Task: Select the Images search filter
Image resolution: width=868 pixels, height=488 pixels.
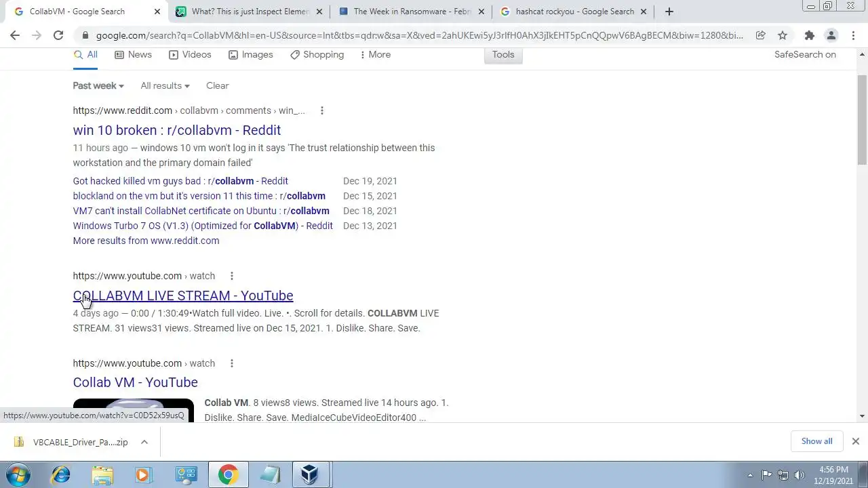Action: (x=250, y=54)
